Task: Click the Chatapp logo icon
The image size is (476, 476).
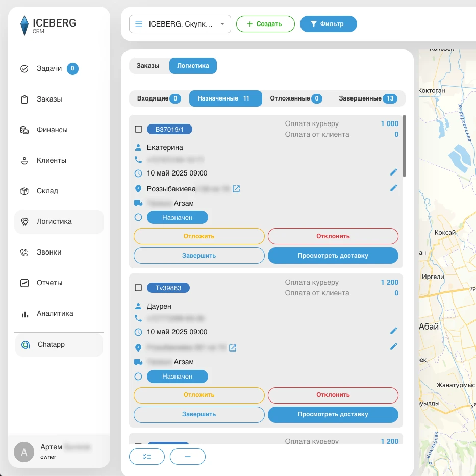Action: pos(26,345)
